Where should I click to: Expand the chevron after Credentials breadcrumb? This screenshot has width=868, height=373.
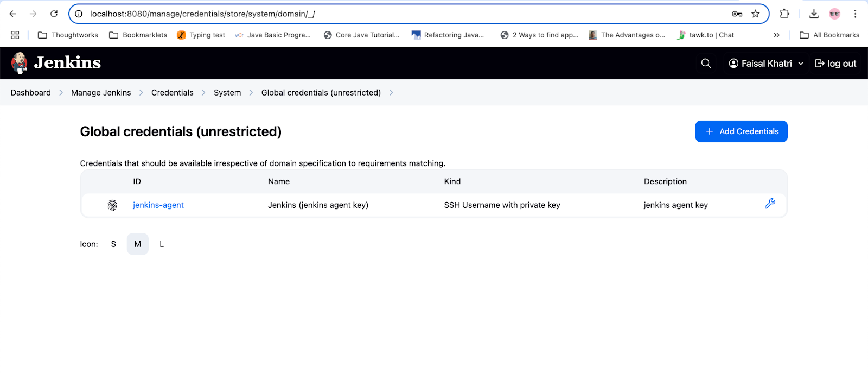[203, 93]
